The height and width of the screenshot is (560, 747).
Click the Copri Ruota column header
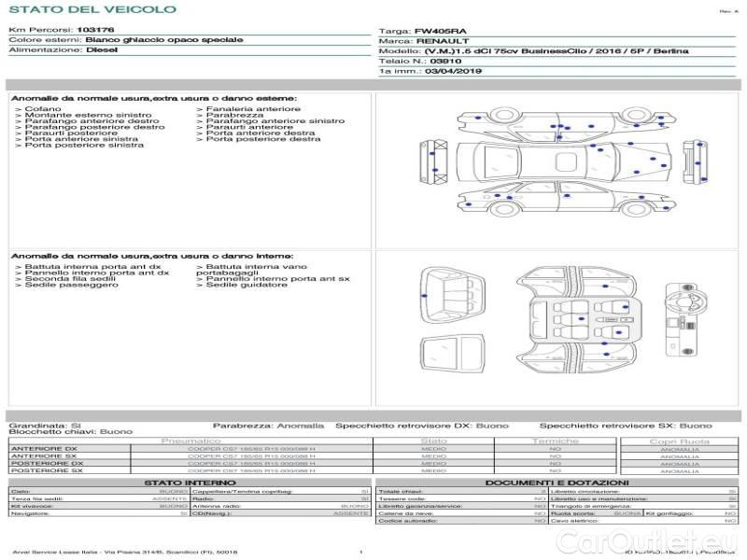tap(680, 441)
